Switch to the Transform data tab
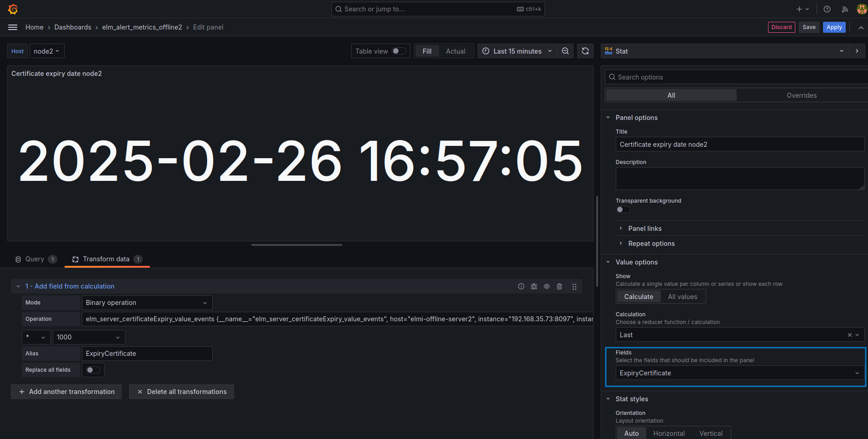The height and width of the screenshot is (439, 868). tap(107, 259)
